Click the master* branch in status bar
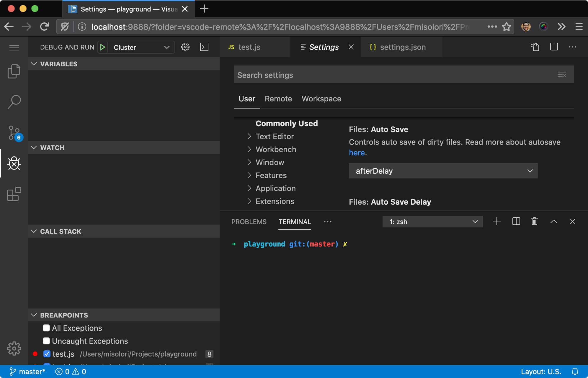This screenshot has width=588, height=378. [28, 372]
